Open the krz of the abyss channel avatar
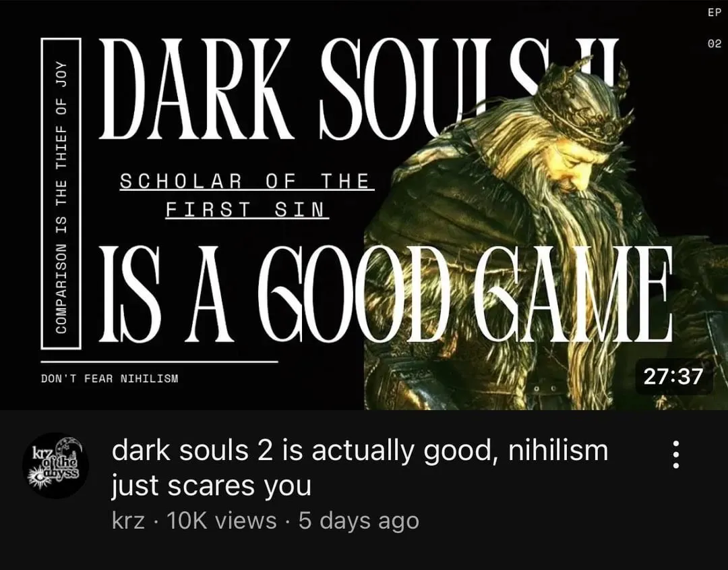Screen dimensions: 728x570 pyautogui.click(x=56, y=465)
